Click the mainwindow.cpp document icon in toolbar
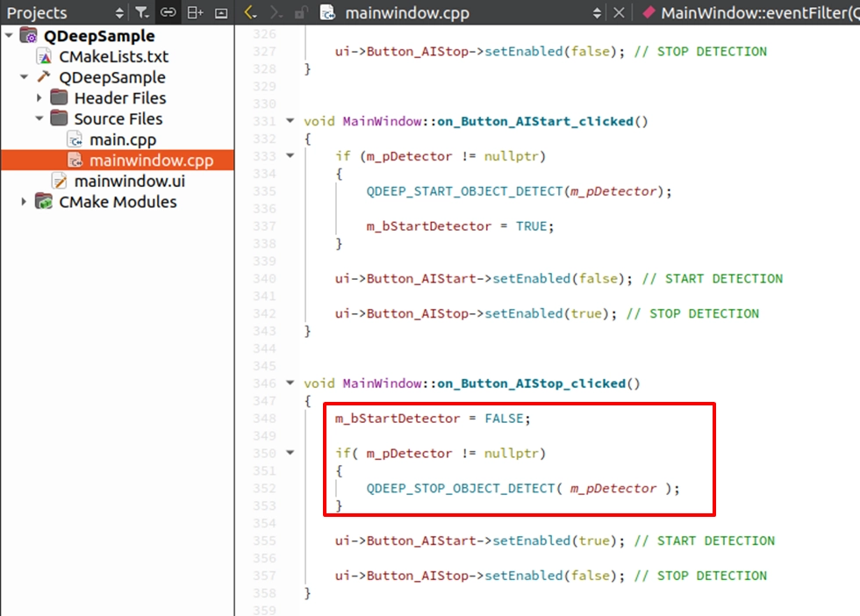Screen dimensions: 860x616 point(327,12)
